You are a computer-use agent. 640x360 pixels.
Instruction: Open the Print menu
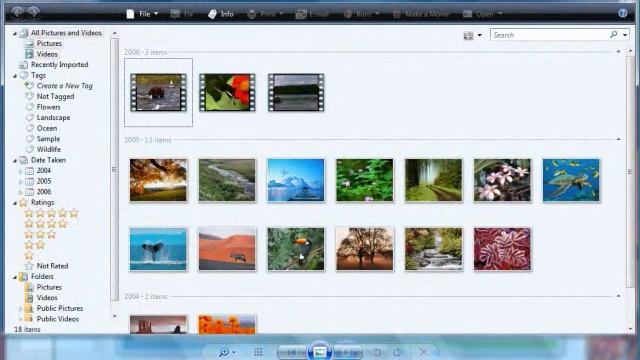tap(265, 14)
